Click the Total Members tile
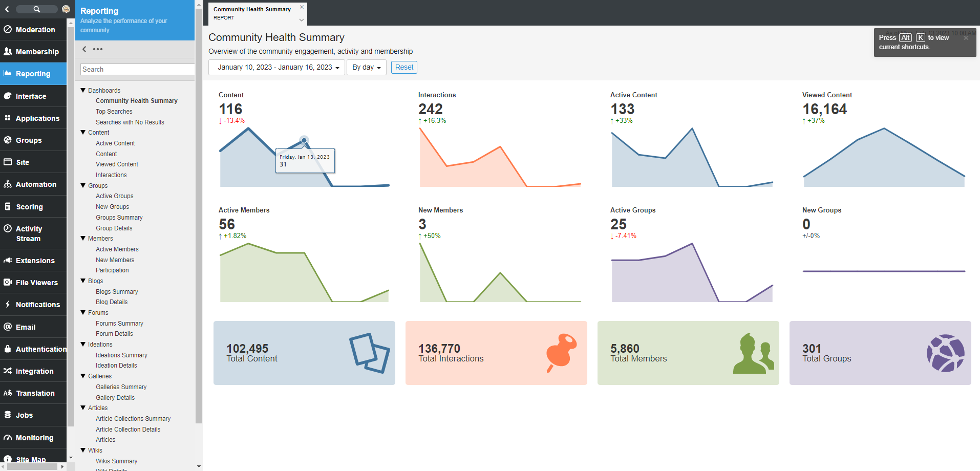 click(x=688, y=353)
